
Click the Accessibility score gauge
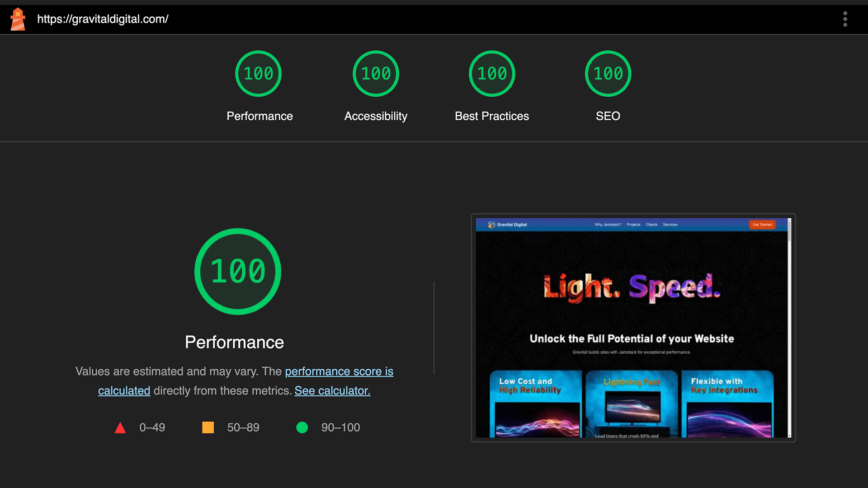(375, 74)
